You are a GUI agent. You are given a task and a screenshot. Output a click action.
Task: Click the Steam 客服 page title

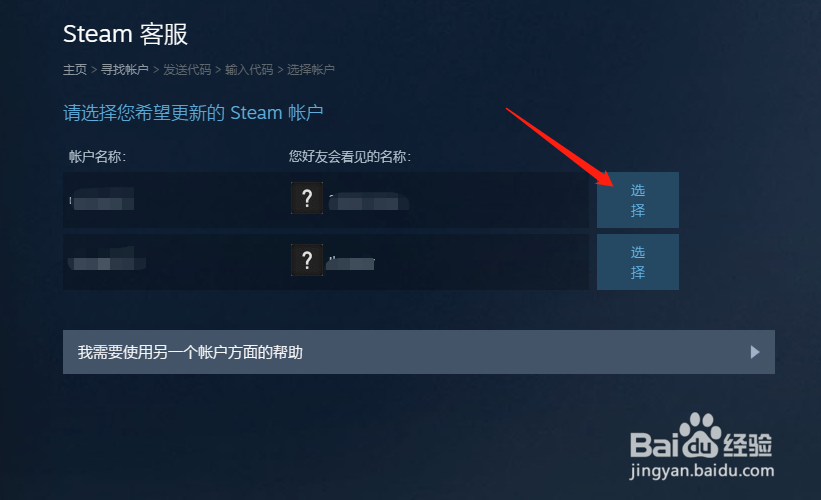tap(125, 35)
